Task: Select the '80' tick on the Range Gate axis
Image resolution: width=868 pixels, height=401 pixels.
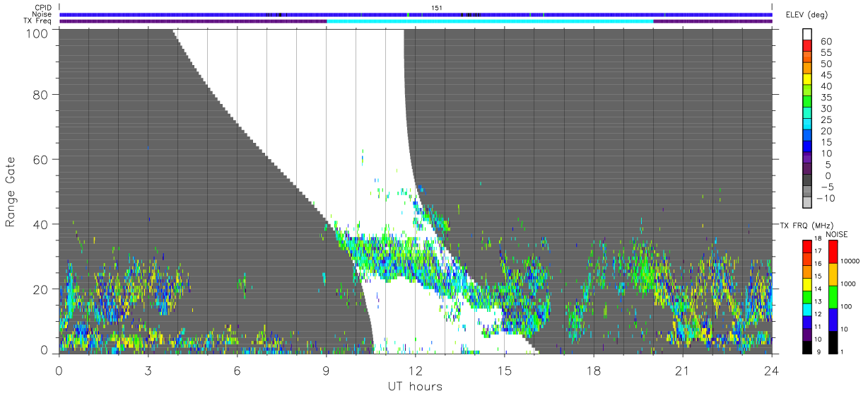Action: 40,95
